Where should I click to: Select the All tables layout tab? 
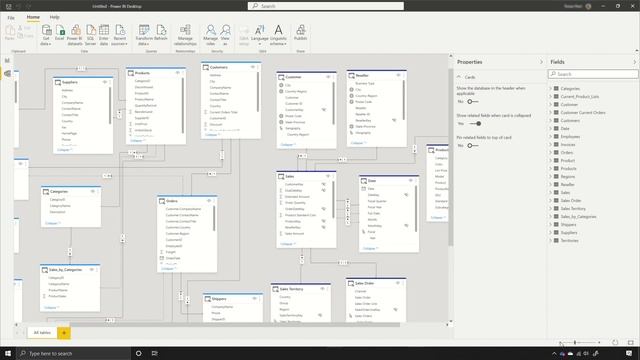[42, 333]
